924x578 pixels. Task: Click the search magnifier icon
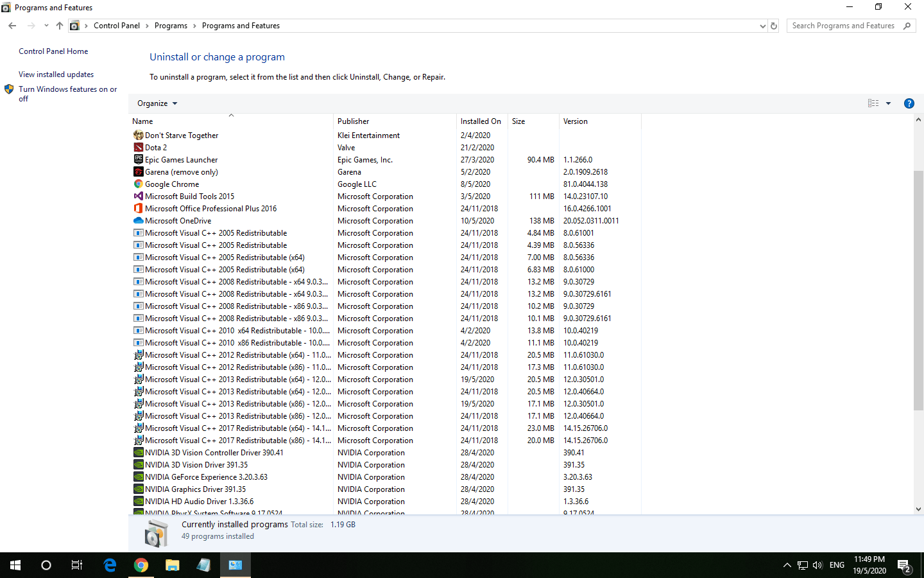click(x=907, y=26)
